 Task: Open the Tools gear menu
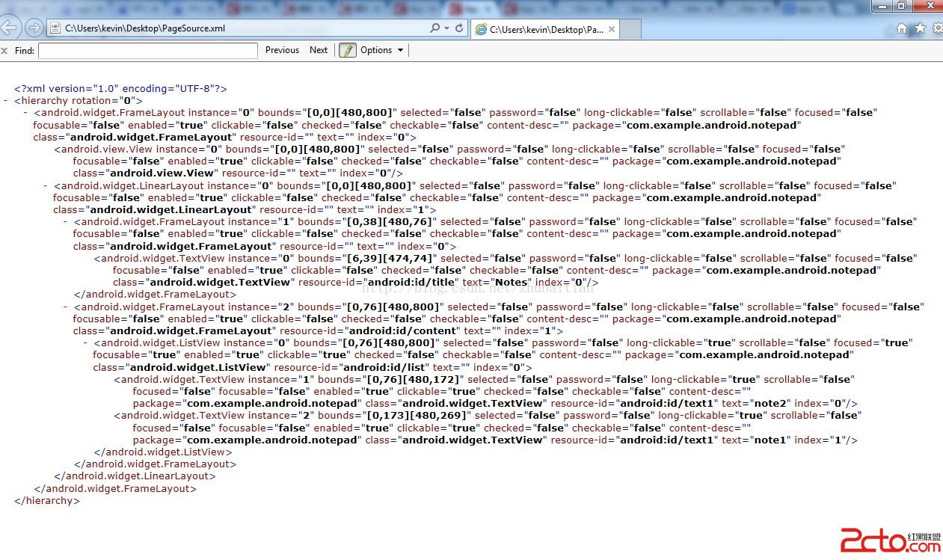[936, 28]
